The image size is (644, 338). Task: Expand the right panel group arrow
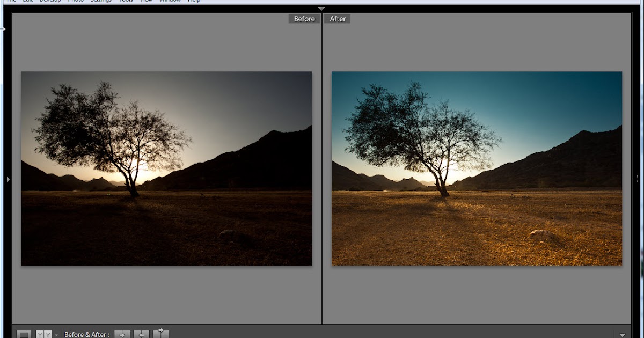(x=636, y=179)
